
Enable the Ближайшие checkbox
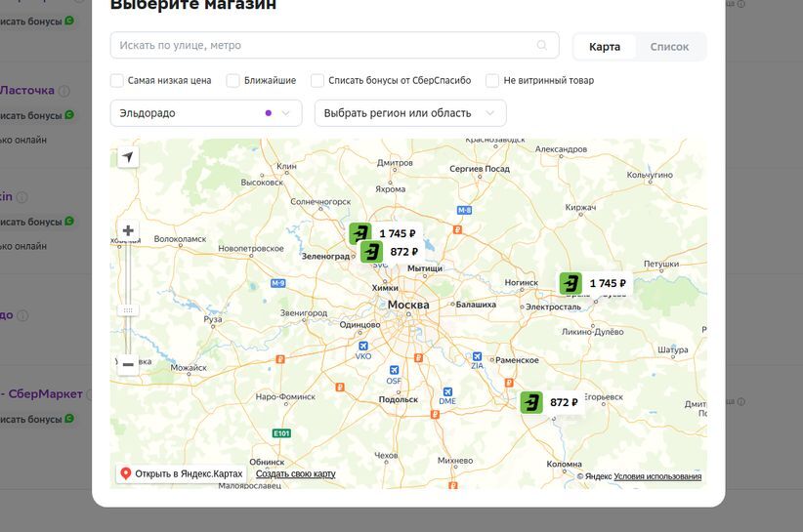click(233, 80)
